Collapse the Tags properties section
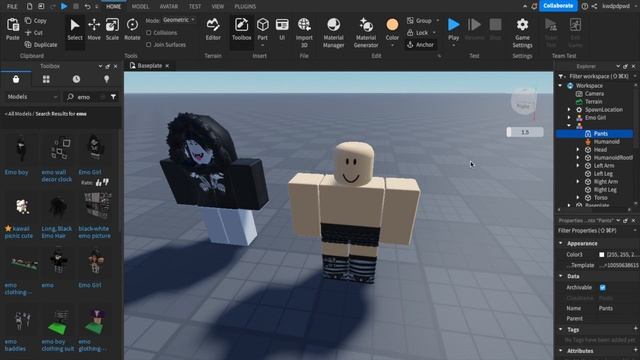 560,329
